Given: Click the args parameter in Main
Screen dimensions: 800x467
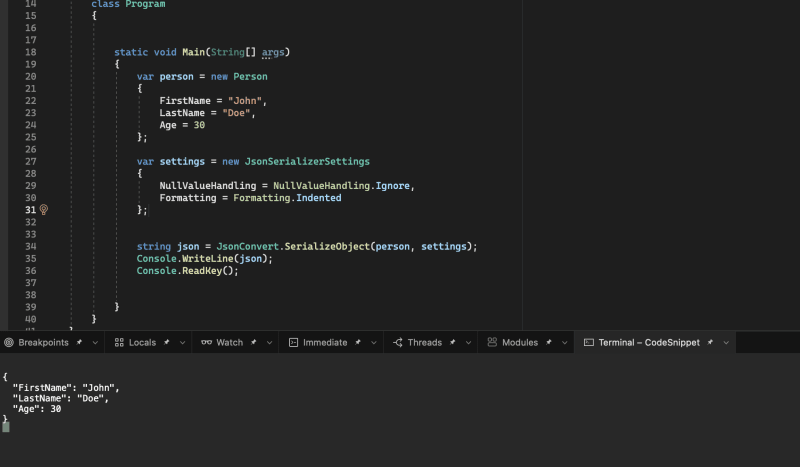Looking at the screenshot, I should [x=273, y=52].
